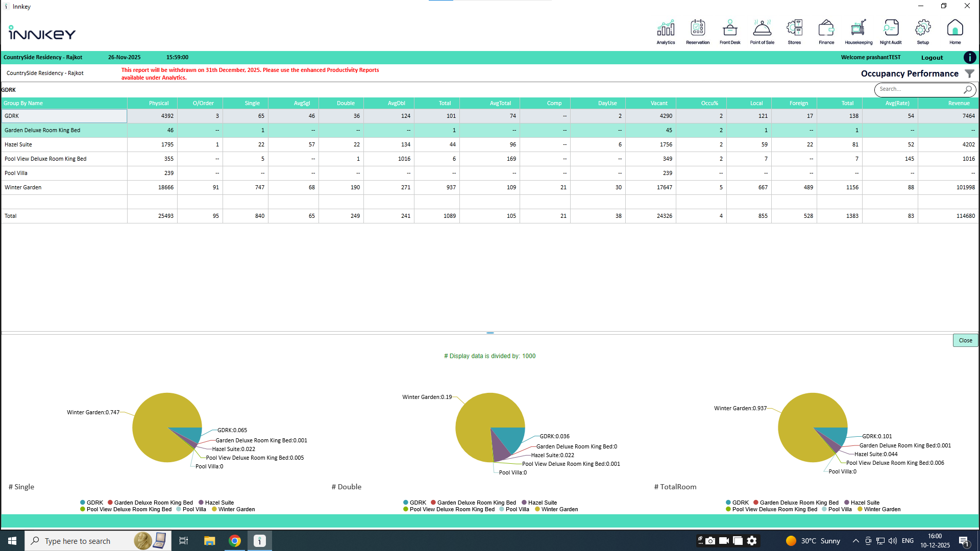
Task: Click the round info icon
Action: click(970, 58)
